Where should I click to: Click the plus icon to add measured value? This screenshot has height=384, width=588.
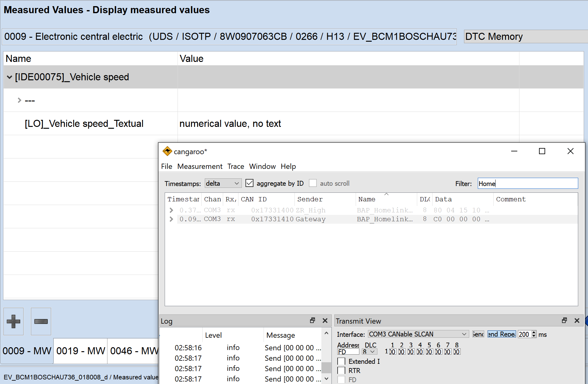[x=13, y=321]
